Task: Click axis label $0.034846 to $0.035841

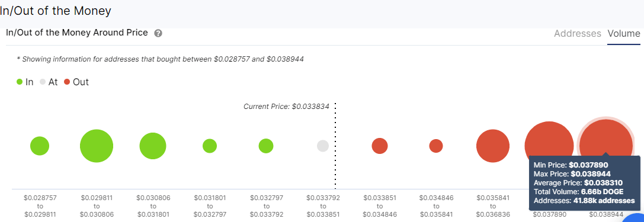Action: pyautogui.click(x=436, y=206)
